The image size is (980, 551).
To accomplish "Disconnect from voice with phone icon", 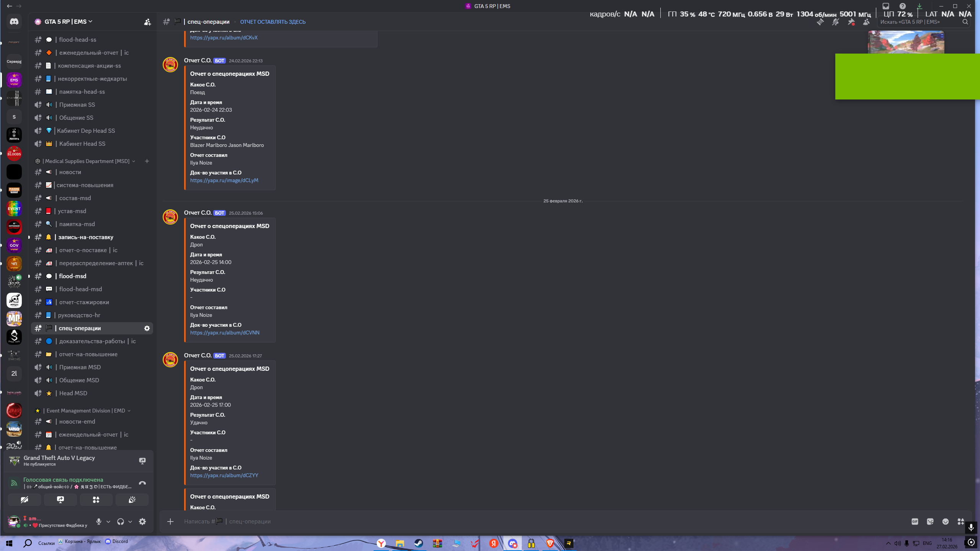I will click(x=142, y=483).
